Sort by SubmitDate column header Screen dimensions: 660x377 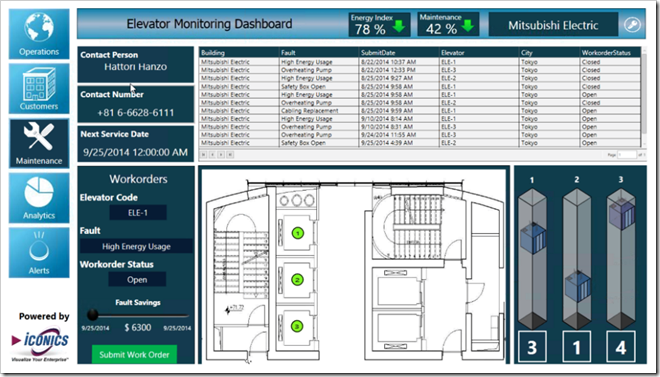tap(399, 53)
